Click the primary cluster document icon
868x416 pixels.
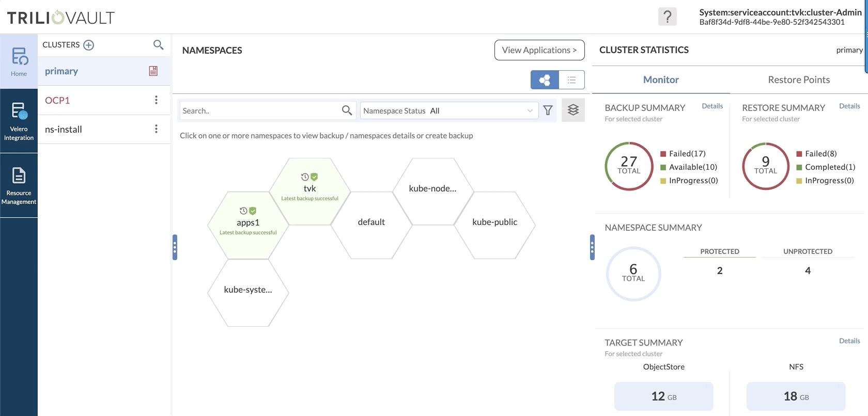[x=153, y=71]
